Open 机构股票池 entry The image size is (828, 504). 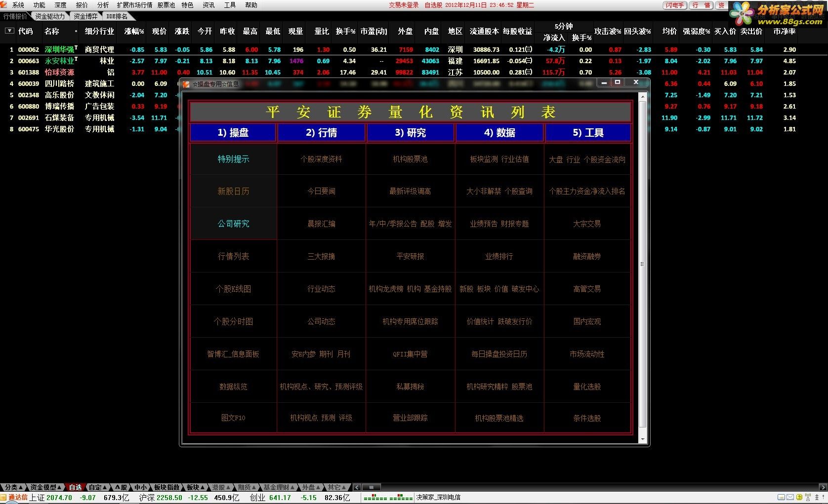pyautogui.click(x=410, y=159)
